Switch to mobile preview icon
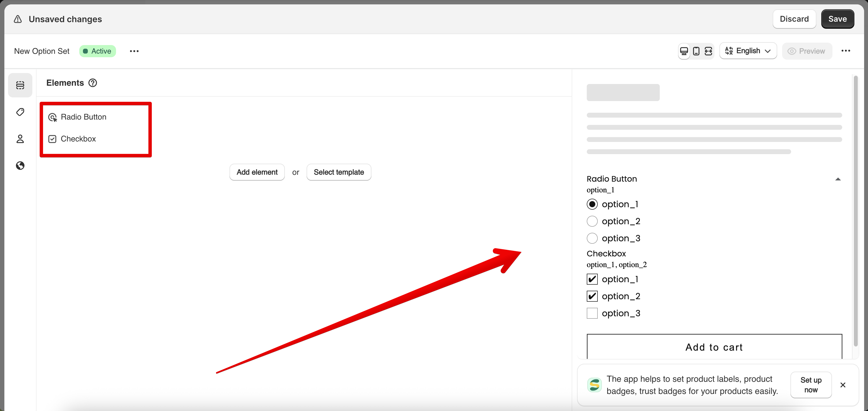868x411 pixels. [x=696, y=51]
